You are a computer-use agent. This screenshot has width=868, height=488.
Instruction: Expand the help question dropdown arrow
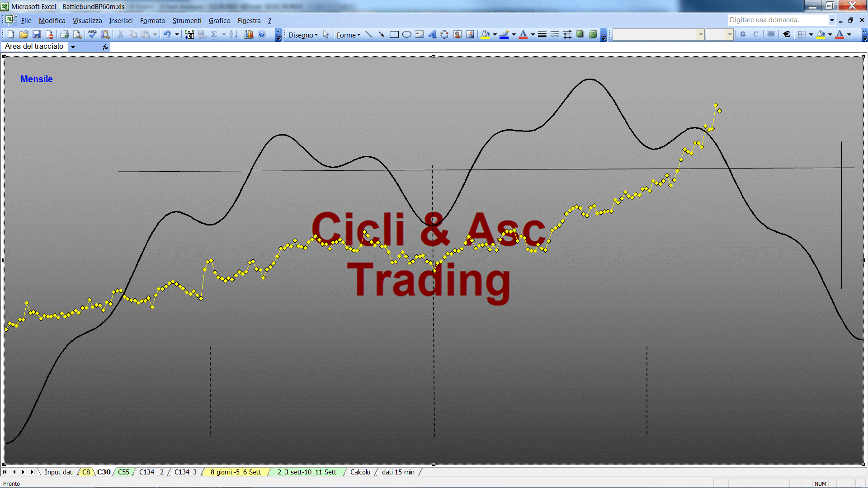point(831,20)
